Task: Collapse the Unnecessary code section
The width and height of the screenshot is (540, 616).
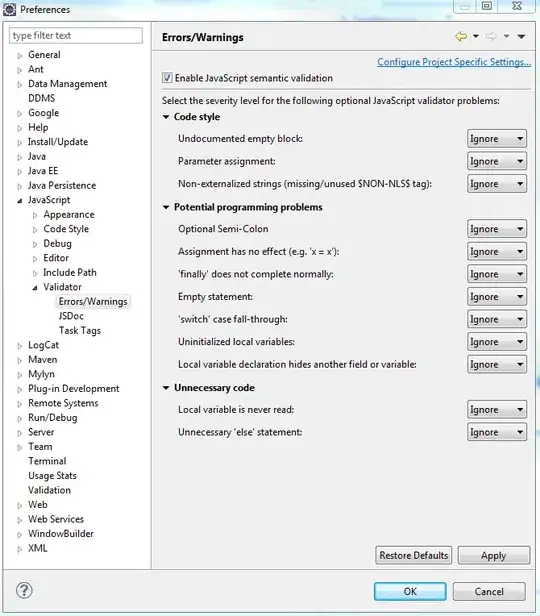Action: coord(166,388)
